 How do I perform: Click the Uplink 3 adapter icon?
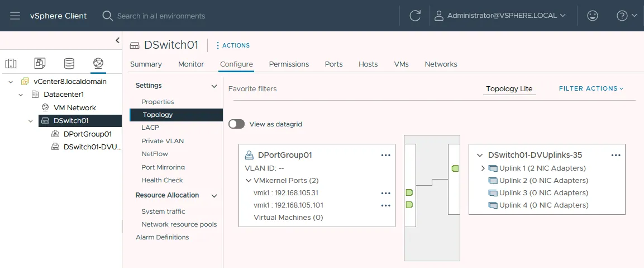493,192
